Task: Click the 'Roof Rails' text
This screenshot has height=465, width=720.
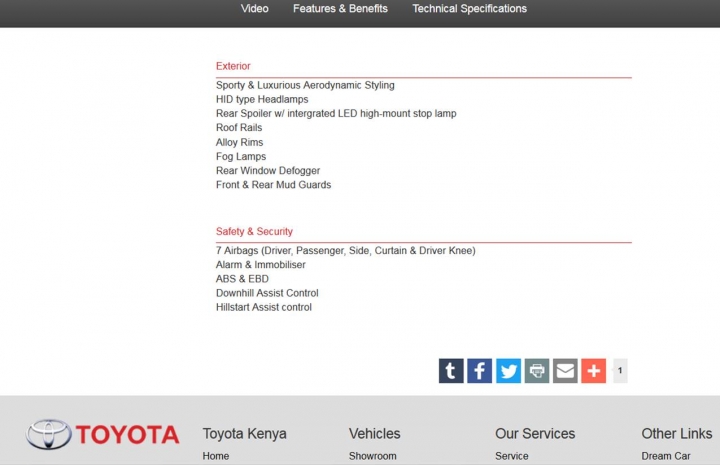Action: (239, 128)
